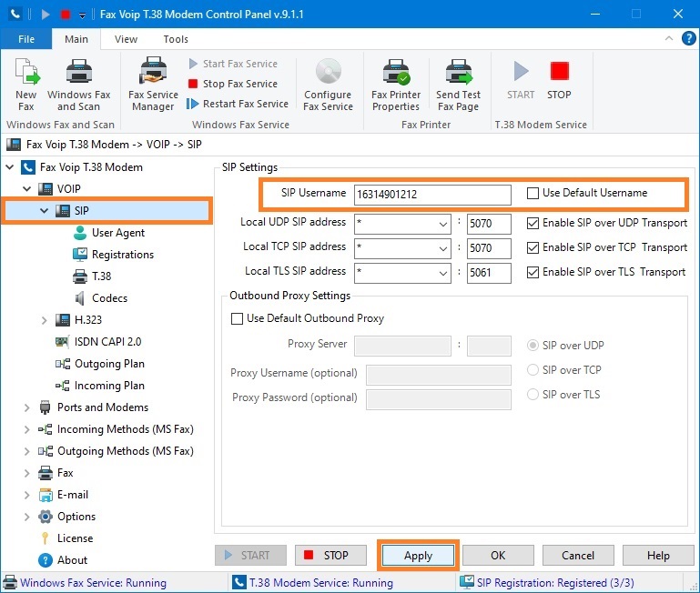This screenshot has height=593, width=700.
Task: Open Fax Printer Properties
Action: pos(396,84)
